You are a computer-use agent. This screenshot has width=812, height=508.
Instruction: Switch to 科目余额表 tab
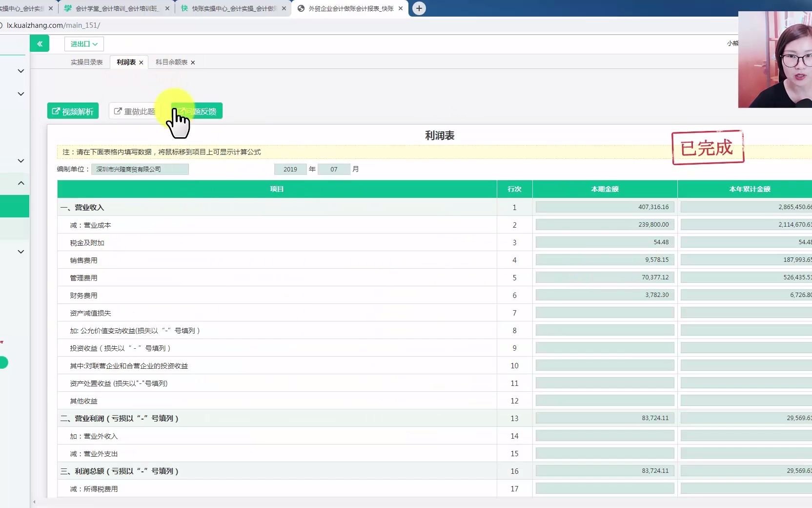(171, 62)
